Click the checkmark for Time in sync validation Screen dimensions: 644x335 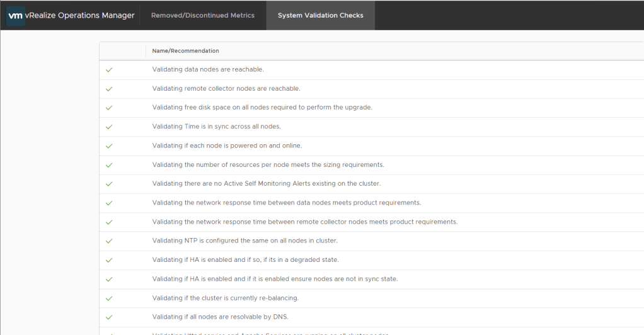pos(109,127)
